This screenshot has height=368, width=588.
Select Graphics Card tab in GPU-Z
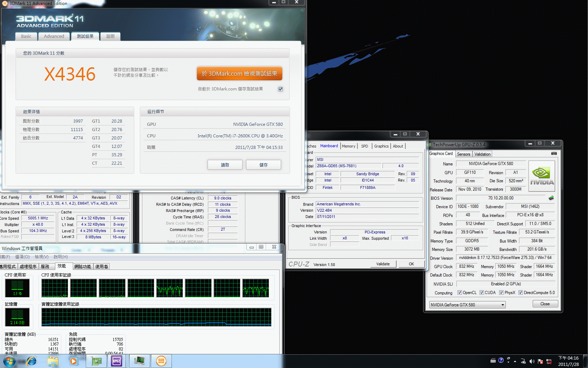click(x=441, y=154)
